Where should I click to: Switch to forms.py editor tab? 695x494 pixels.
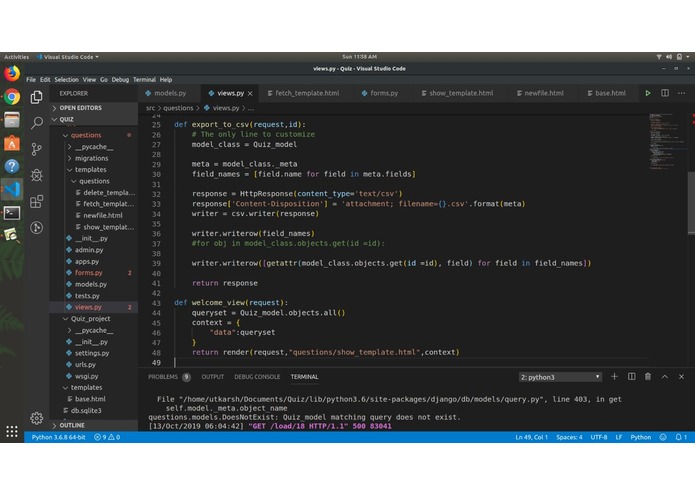click(383, 93)
